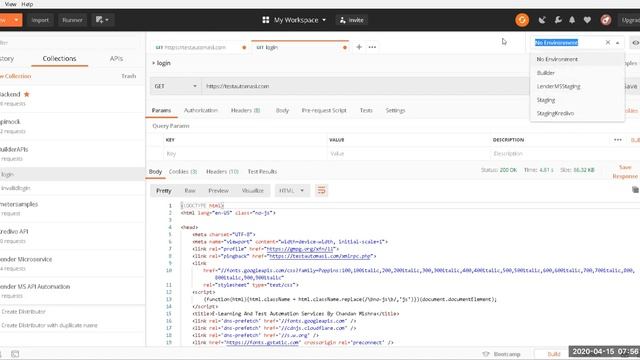Open the request Headers (8) tab
This screenshot has height=360, width=640.
[x=245, y=110]
